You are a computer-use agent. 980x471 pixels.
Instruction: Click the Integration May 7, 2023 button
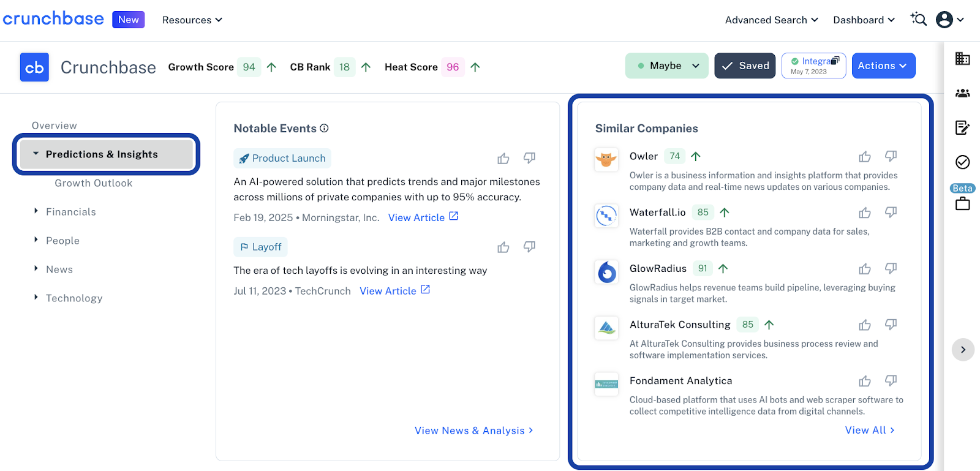pyautogui.click(x=813, y=66)
